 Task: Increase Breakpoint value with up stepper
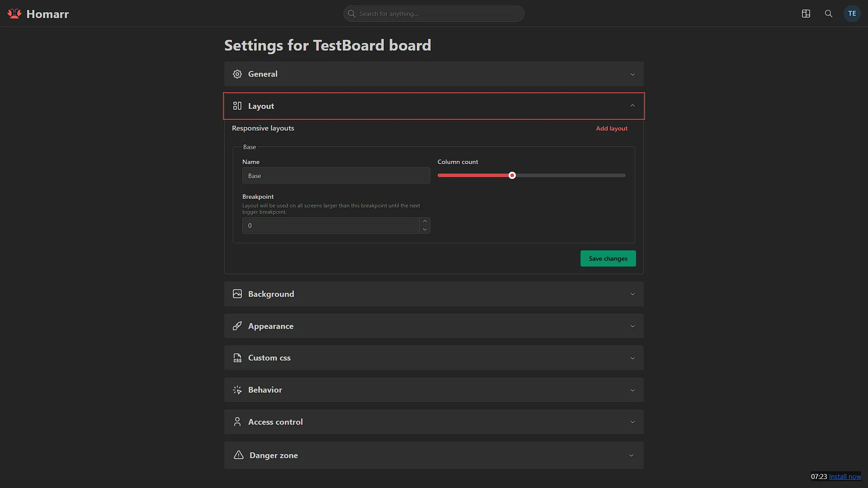pyautogui.click(x=425, y=221)
